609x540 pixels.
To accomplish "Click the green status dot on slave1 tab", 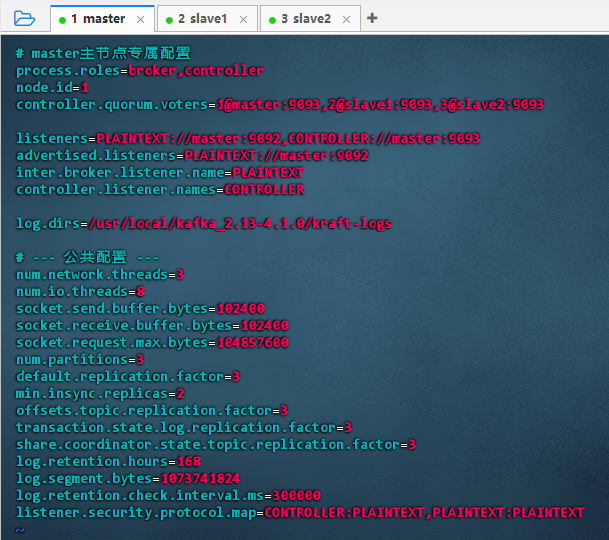I will [x=169, y=20].
